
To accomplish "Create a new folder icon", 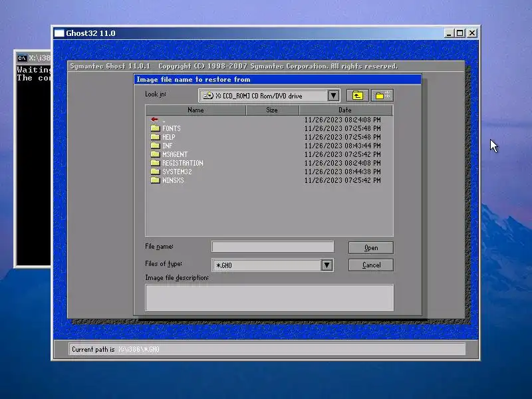I will (x=382, y=96).
